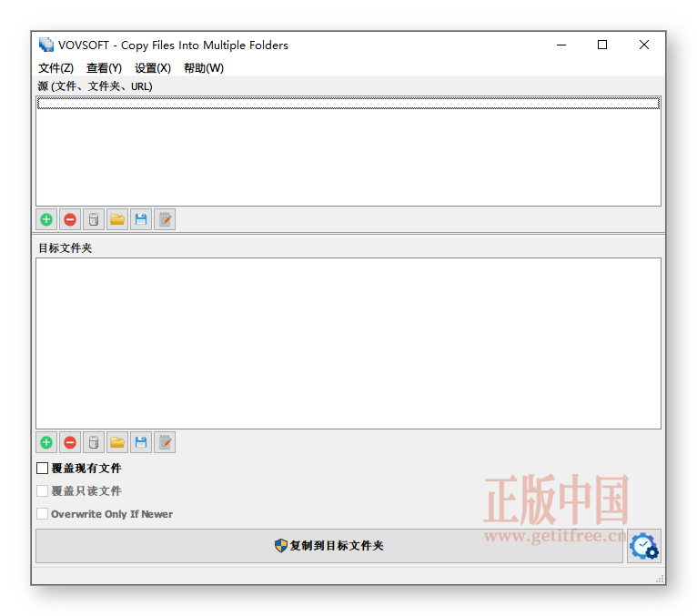Open scheduler clock-gear button
697x616 pixels.
(x=644, y=546)
